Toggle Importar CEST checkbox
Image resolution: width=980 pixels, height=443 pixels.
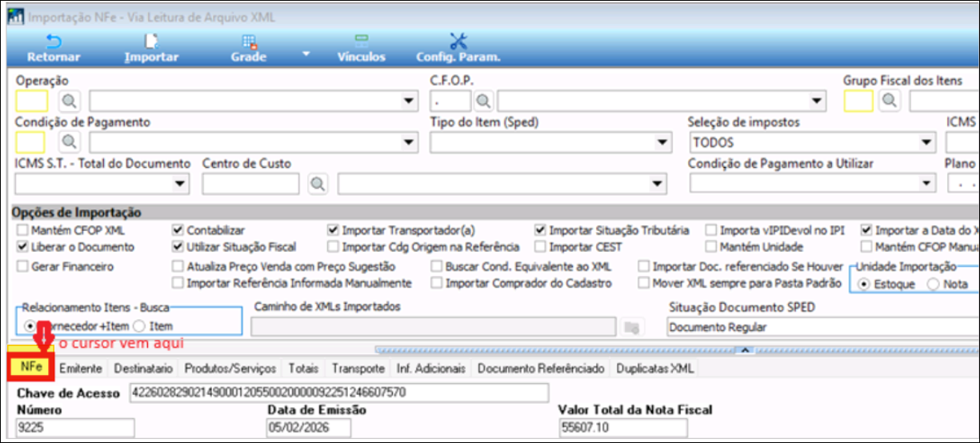pos(541,247)
